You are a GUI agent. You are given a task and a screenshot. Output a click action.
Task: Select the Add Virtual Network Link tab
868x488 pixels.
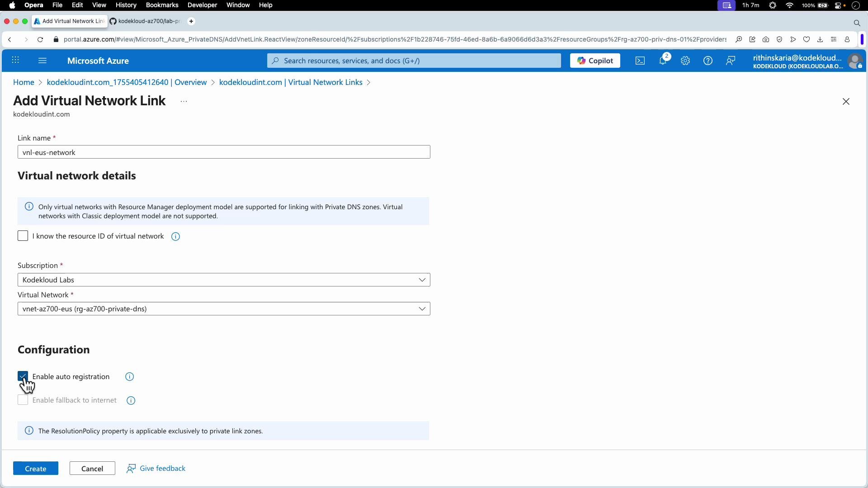70,21
